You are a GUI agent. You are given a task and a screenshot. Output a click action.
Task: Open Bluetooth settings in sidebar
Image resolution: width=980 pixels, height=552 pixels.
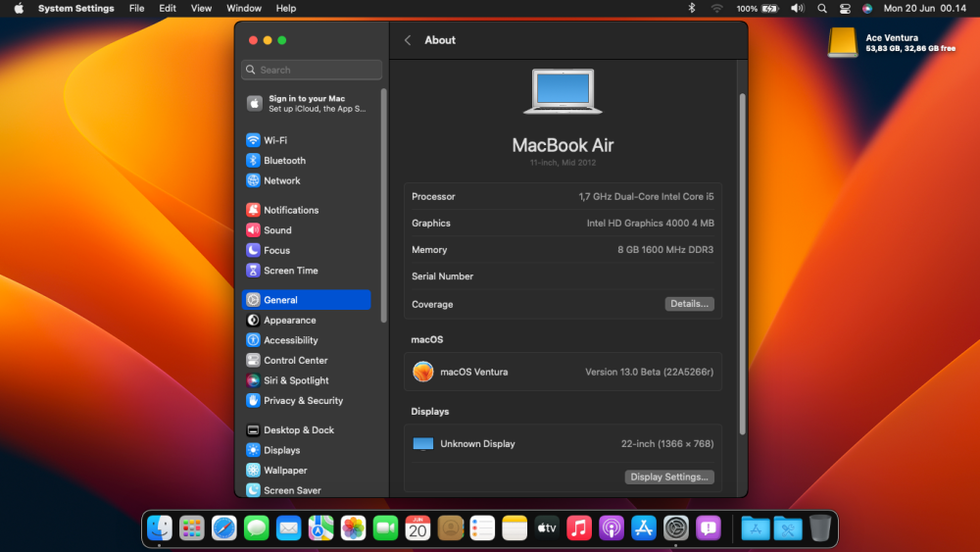(x=306, y=160)
